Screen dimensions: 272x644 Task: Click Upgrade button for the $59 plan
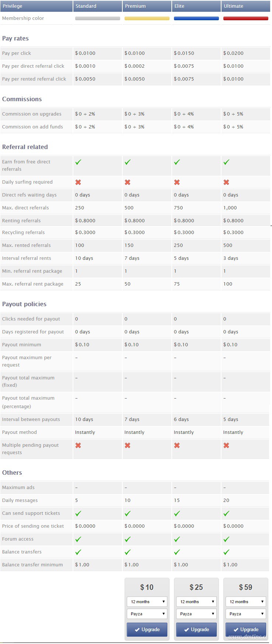point(246,630)
